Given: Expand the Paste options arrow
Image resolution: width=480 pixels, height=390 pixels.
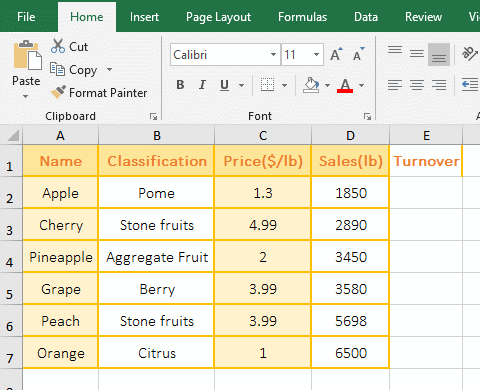Looking at the screenshot, I should pyautogui.click(x=26, y=97).
